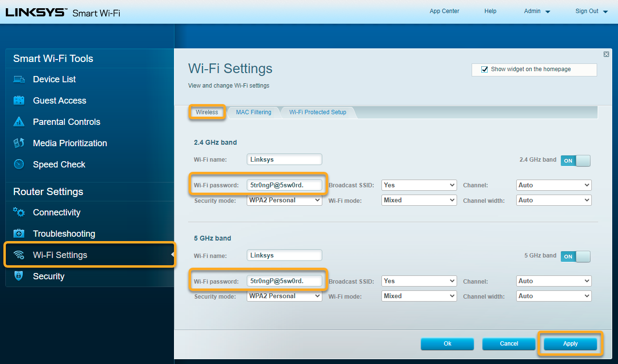Click the 2.4 GHz Wi-Fi password field
Viewport: 618px width, 364px height.
click(x=285, y=185)
